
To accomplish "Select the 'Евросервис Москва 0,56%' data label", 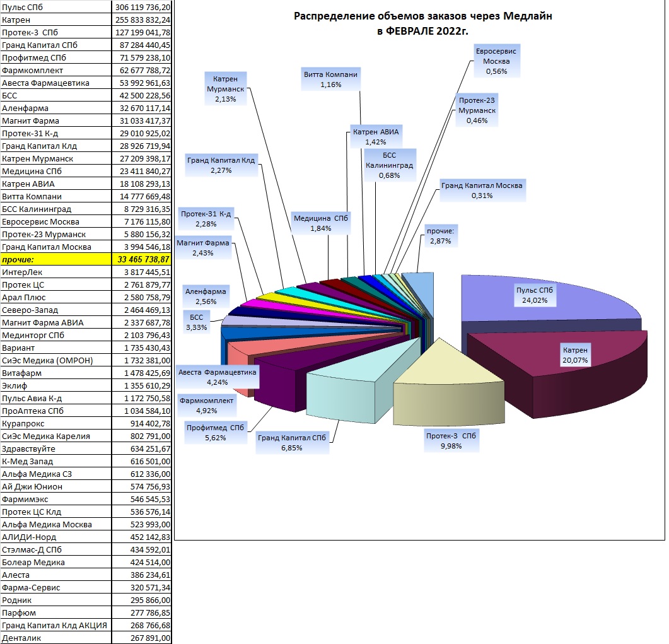I will (496, 61).
